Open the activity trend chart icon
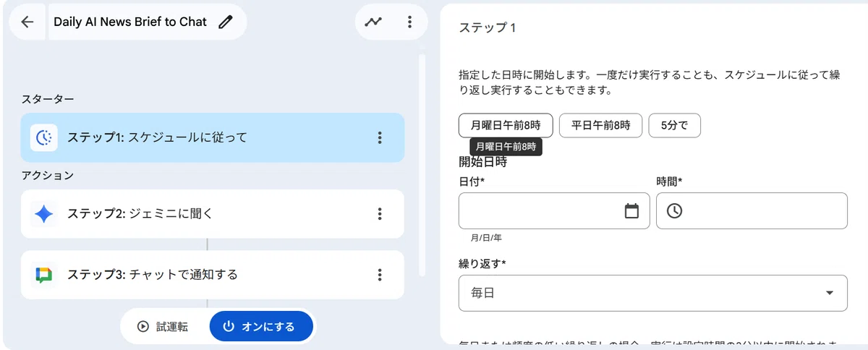 (373, 22)
